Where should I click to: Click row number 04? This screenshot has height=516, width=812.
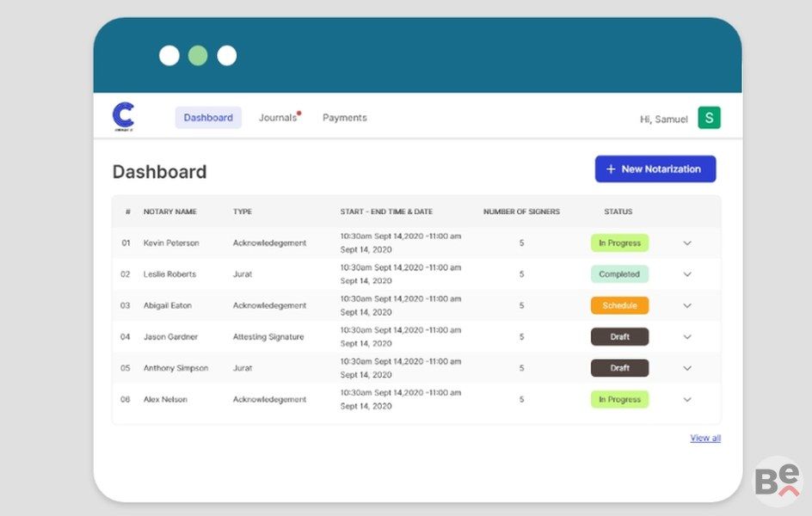click(x=126, y=337)
